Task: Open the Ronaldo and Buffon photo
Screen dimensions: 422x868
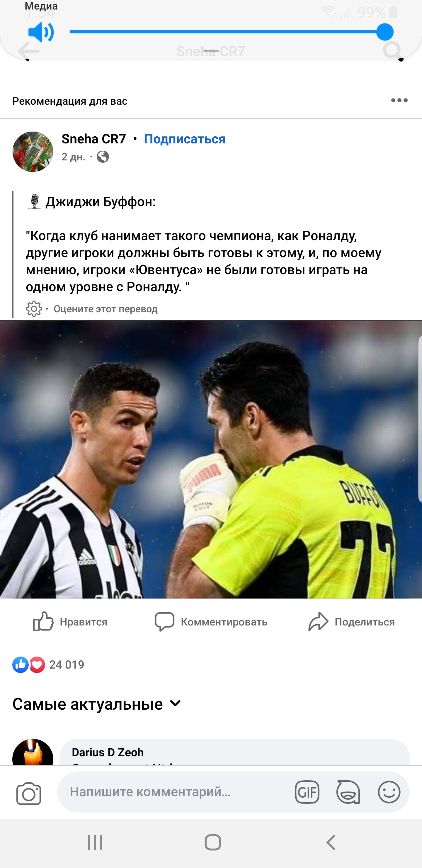Action: [211, 459]
